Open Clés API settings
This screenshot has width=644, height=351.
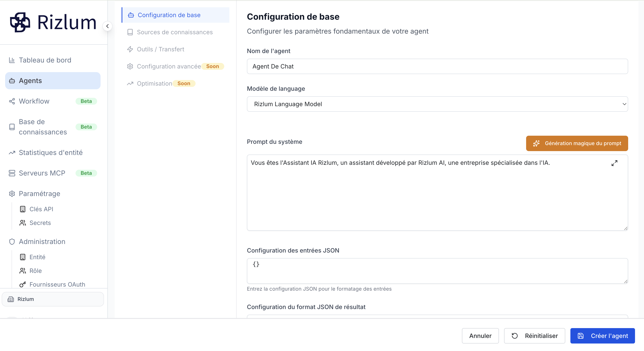tap(41, 209)
